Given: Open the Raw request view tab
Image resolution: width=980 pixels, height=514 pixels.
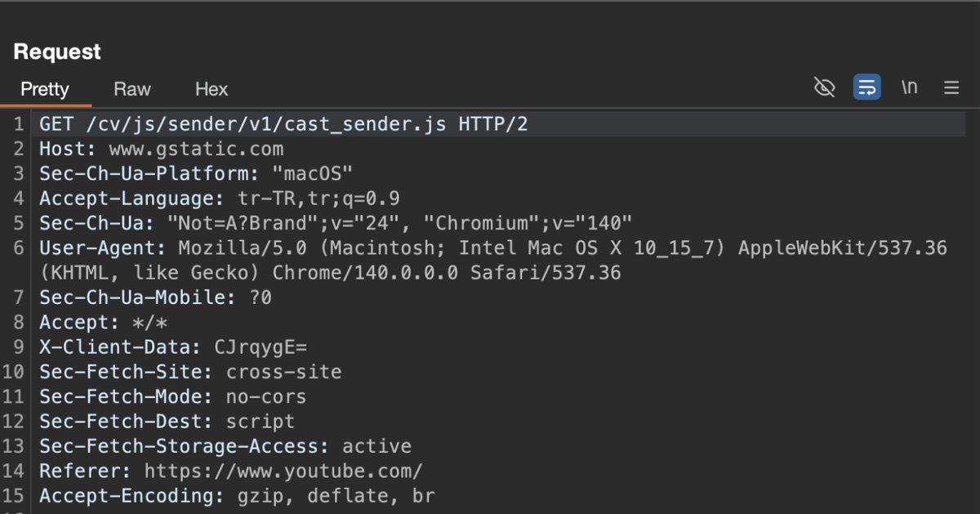Looking at the screenshot, I should coord(132,89).
